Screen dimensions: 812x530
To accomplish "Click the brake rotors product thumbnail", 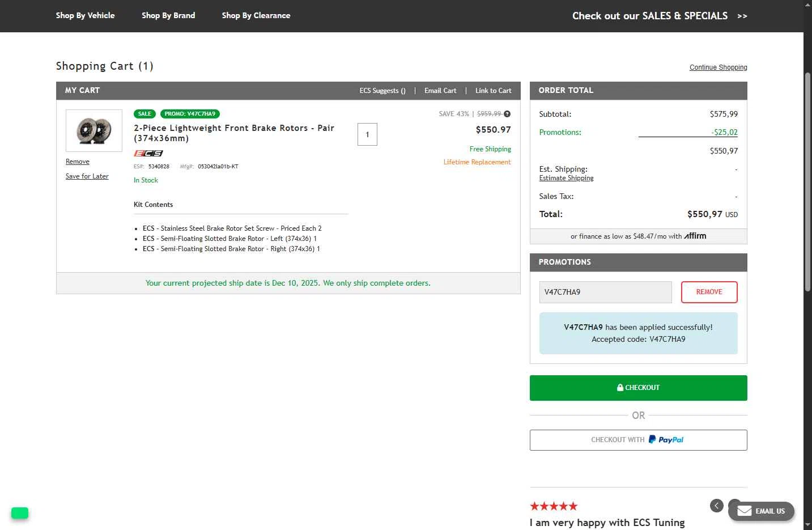I will 94,130.
